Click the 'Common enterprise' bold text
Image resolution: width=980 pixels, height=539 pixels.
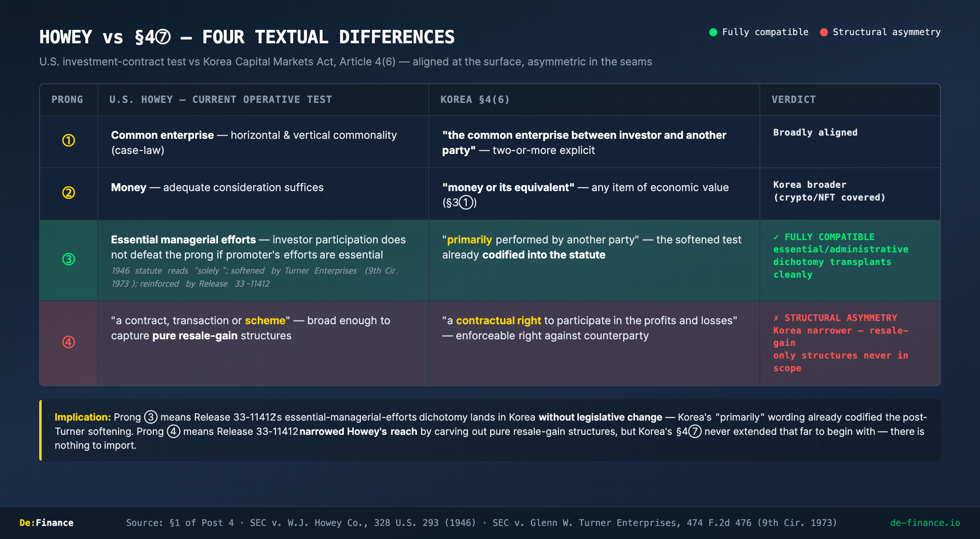coord(162,135)
